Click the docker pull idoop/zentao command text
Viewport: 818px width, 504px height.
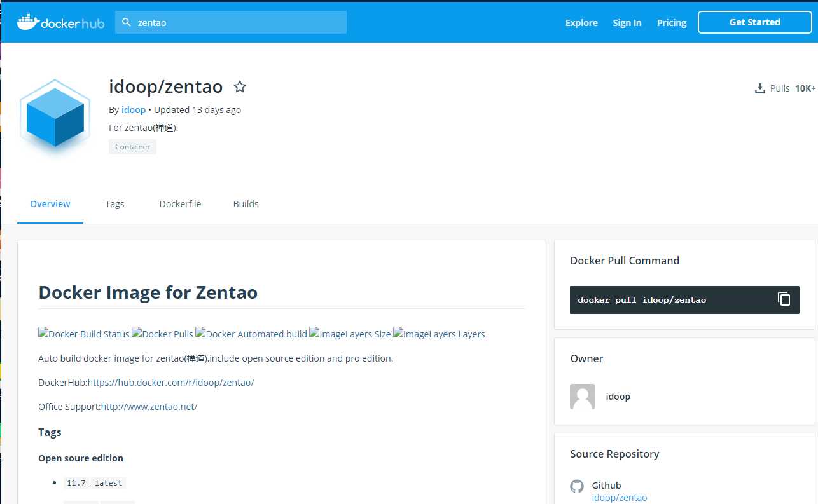[x=642, y=300]
